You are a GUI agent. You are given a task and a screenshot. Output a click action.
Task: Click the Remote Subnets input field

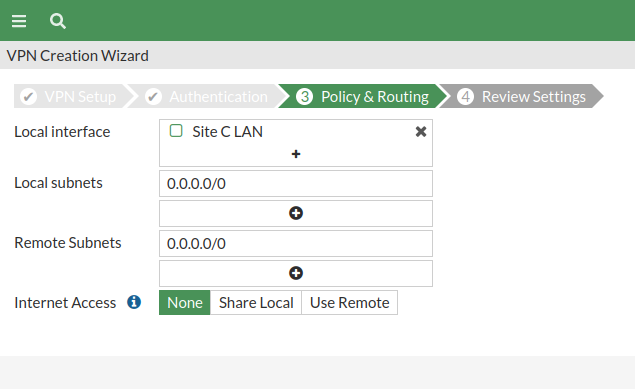point(296,243)
